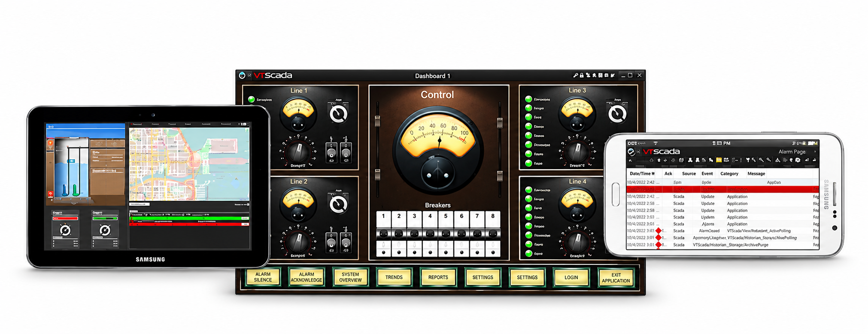This screenshot has height=334, width=868.
Task: Open the TRENDS page
Action: [x=394, y=277]
